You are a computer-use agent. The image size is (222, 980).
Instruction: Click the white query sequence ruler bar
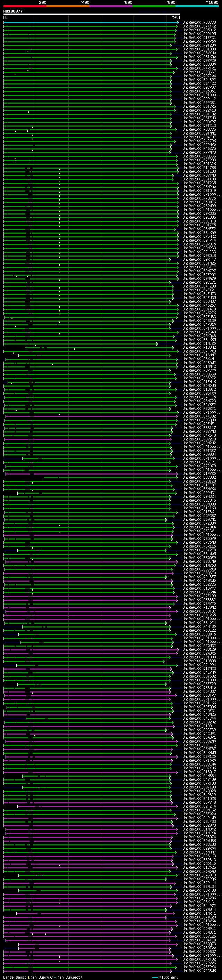(92, 14)
